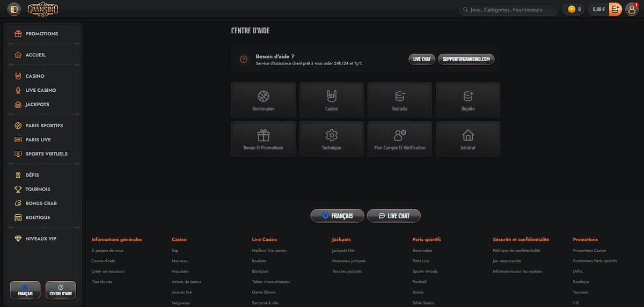Open Bonus Et Promotions help tile

tap(263, 139)
